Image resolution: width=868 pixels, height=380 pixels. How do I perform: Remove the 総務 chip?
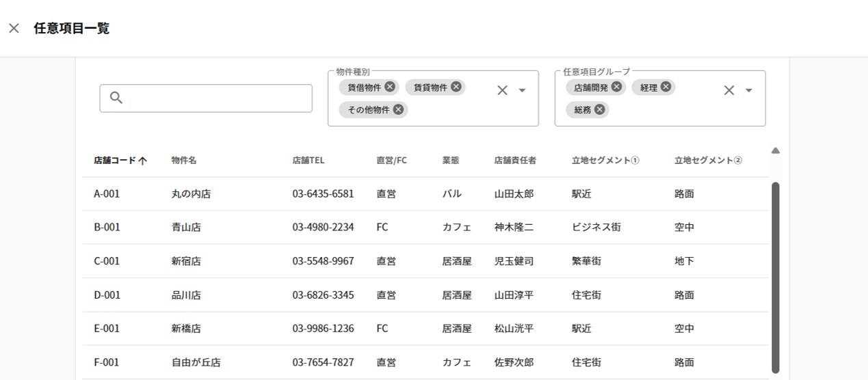(600, 109)
